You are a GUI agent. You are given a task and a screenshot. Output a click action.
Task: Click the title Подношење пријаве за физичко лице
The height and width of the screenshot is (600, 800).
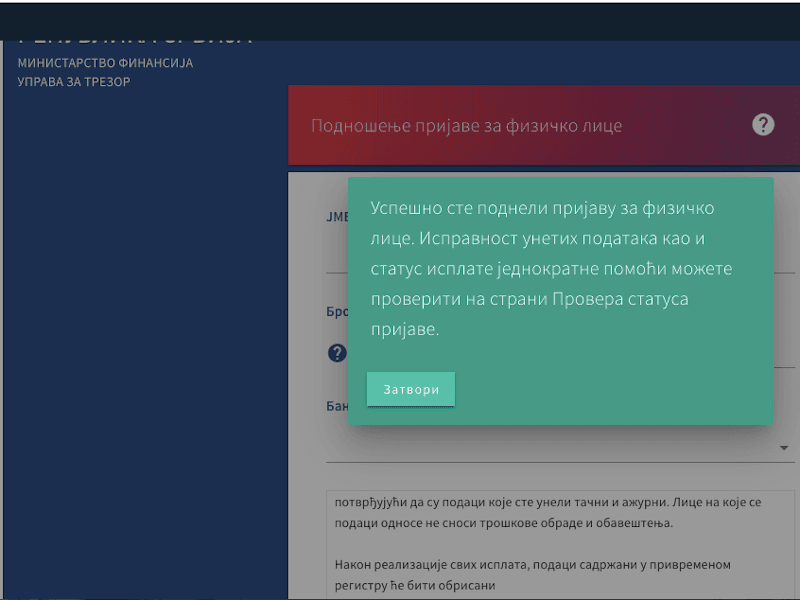[466, 126]
